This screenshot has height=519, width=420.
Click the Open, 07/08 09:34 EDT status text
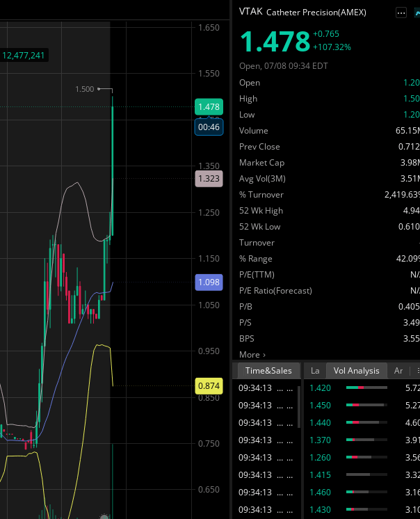(x=284, y=66)
